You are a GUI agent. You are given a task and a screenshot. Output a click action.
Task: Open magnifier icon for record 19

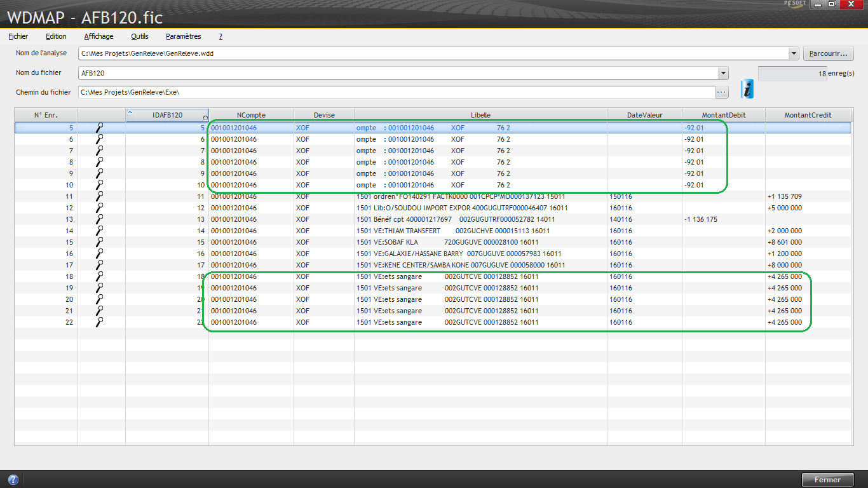(x=100, y=288)
